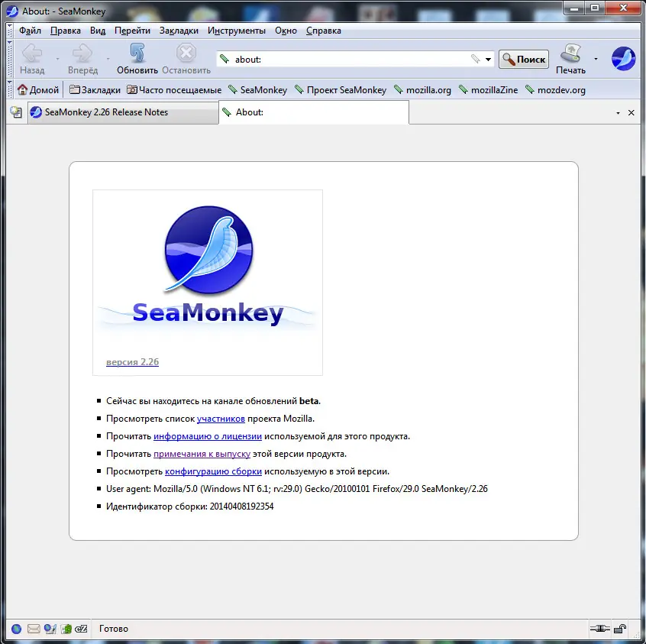The width and height of the screenshot is (646, 644).
Task: Open the Forward button history dropdown
Action: (108, 59)
